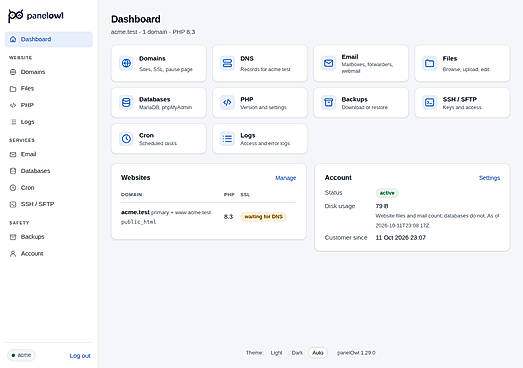Click the panelowl owl logo

(16, 16)
